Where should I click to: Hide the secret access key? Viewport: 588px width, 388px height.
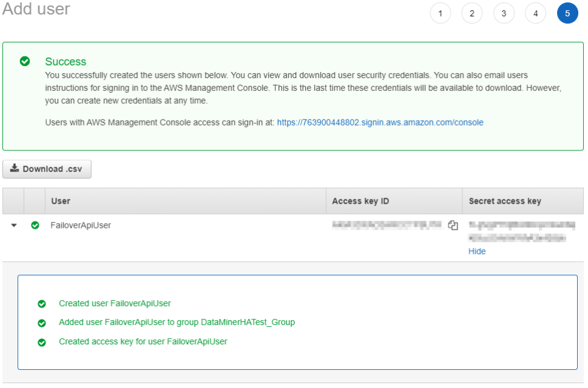[476, 252]
